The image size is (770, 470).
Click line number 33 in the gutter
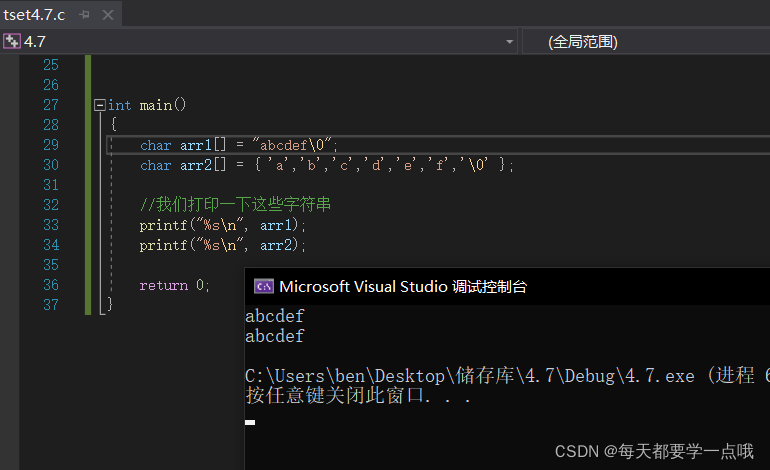[x=50, y=225]
